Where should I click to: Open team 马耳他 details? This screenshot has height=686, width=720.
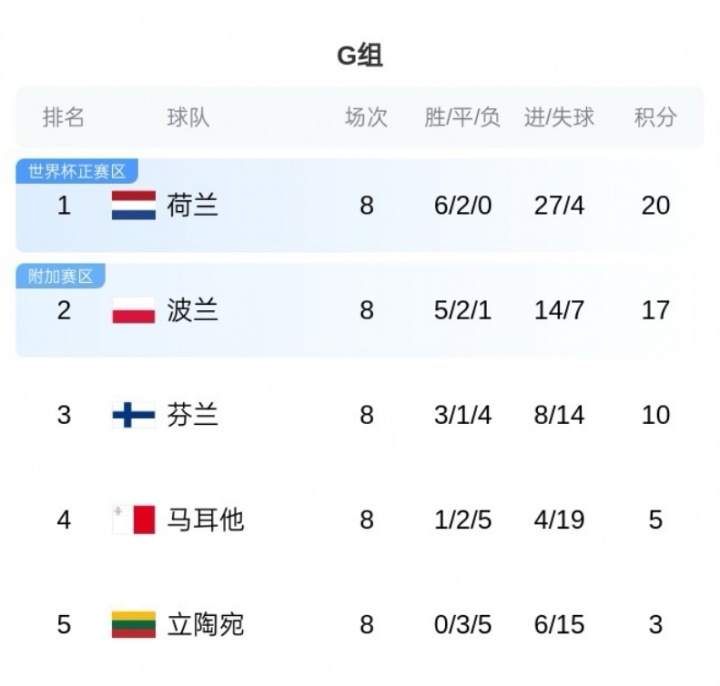click(x=205, y=520)
